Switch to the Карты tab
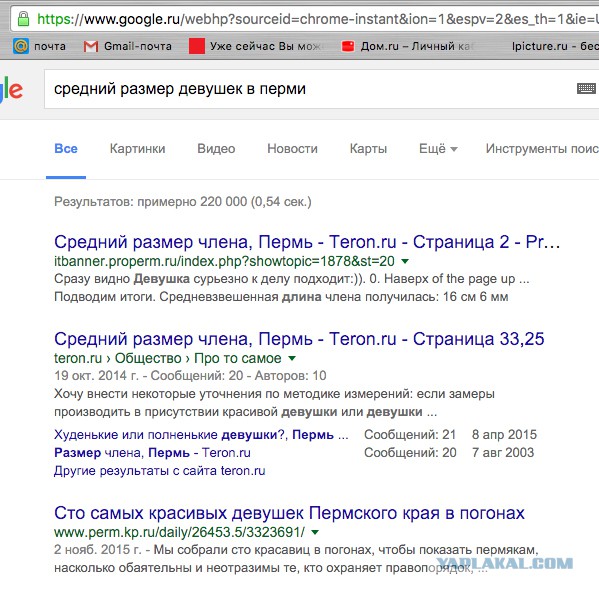Screen dimensions: 599x593 coord(368,149)
